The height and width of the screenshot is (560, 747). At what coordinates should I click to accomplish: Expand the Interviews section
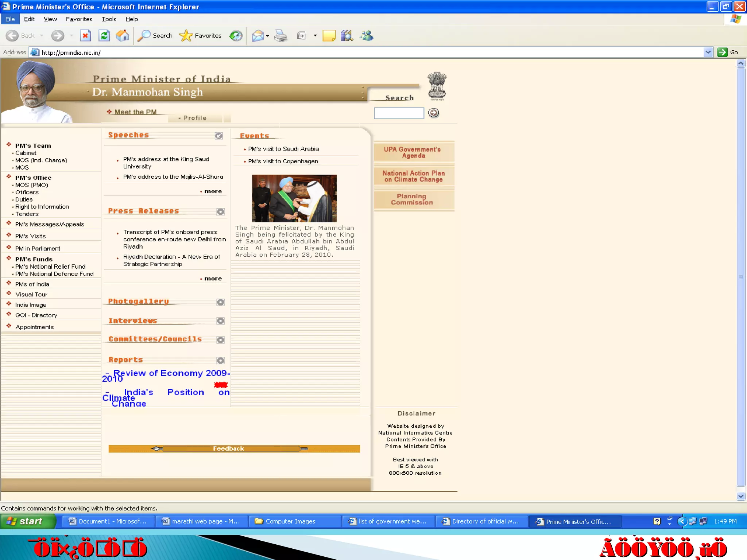tap(220, 321)
